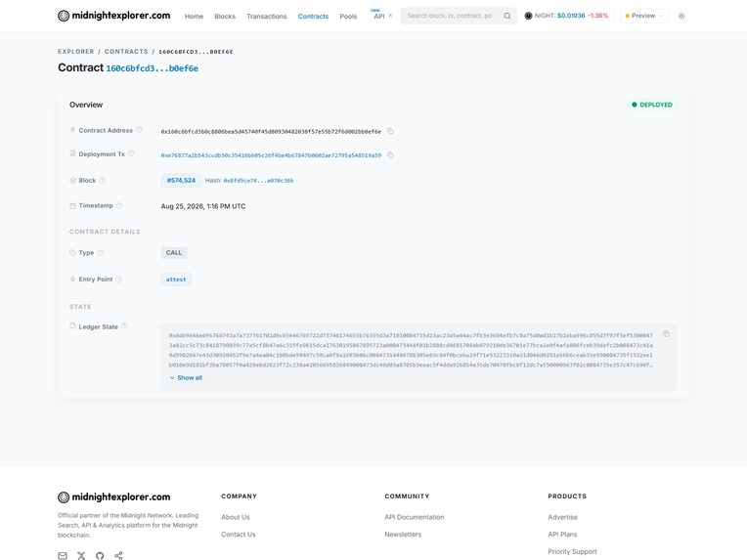The width and height of the screenshot is (747, 560).
Task: Select the Contracts nav item
Action: pos(313,17)
